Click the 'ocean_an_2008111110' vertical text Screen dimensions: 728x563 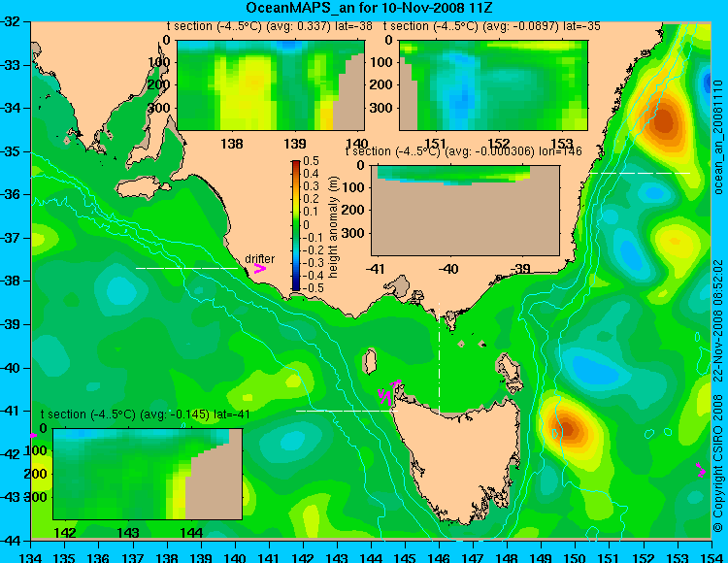click(718, 136)
